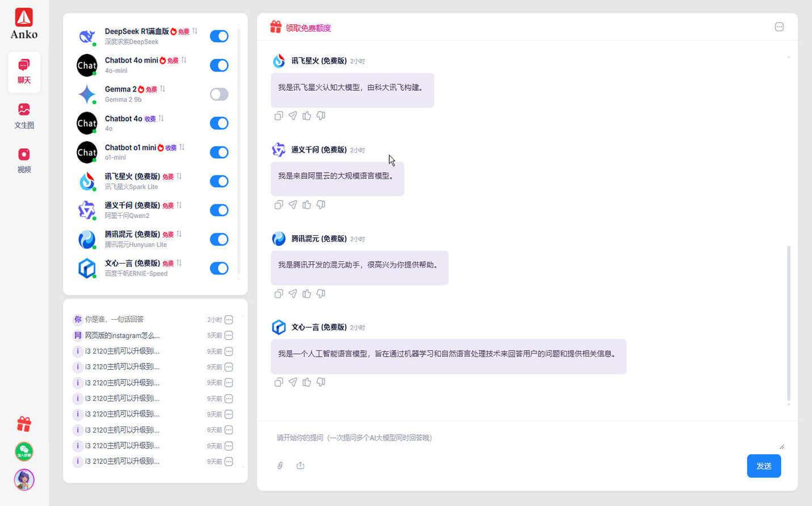Click the gift icon beside 领取免费额度
Screen dimensions: 812x506
pos(276,27)
